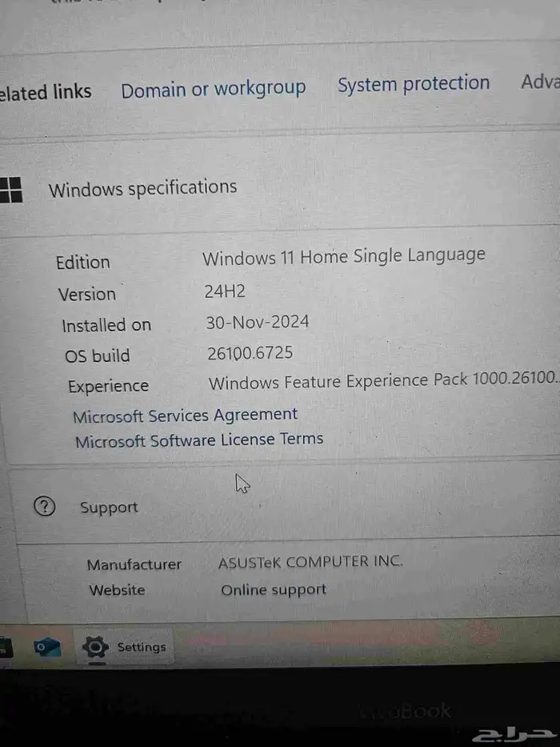Click the ASUSTeK COMPUTER INC. manufacturer text
The height and width of the screenshot is (747, 560).
click(310, 561)
